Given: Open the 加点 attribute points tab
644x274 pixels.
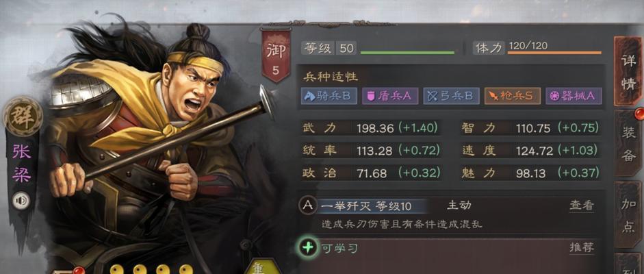Looking at the screenshot, I should [628, 215].
